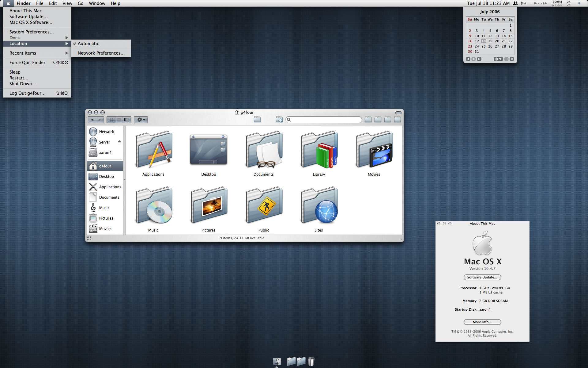588x368 pixels.
Task: Open the Library folder with books
Action: click(x=319, y=150)
